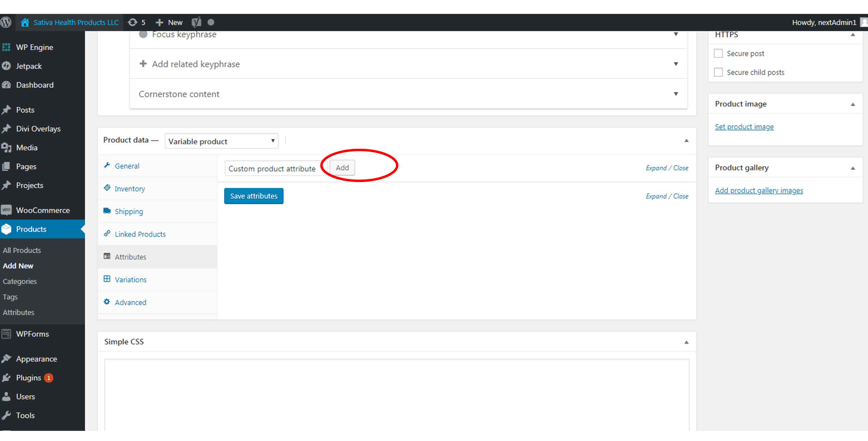Open Tags submenu item
868x441 pixels.
[x=10, y=297]
